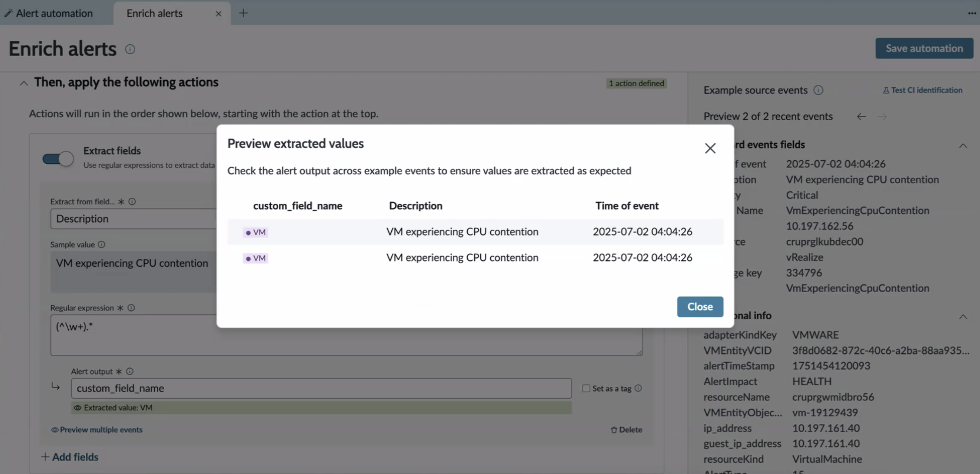This screenshot has height=474, width=980.
Task: Click the info icon next to Enrich alerts title
Action: pos(130,49)
